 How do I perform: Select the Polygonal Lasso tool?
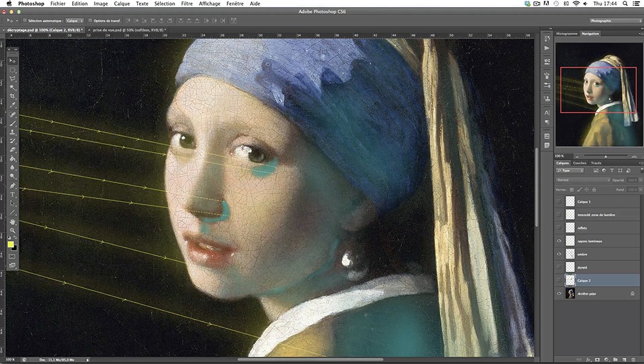(x=12, y=79)
